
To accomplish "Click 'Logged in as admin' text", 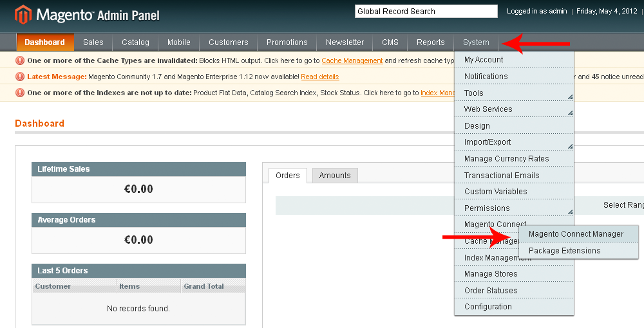I will [x=537, y=11].
